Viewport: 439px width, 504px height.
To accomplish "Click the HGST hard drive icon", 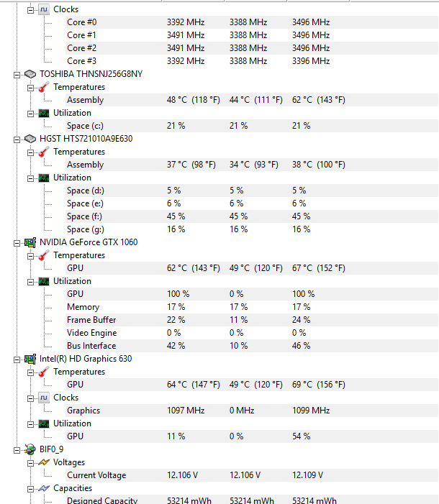I will pos(30,139).
